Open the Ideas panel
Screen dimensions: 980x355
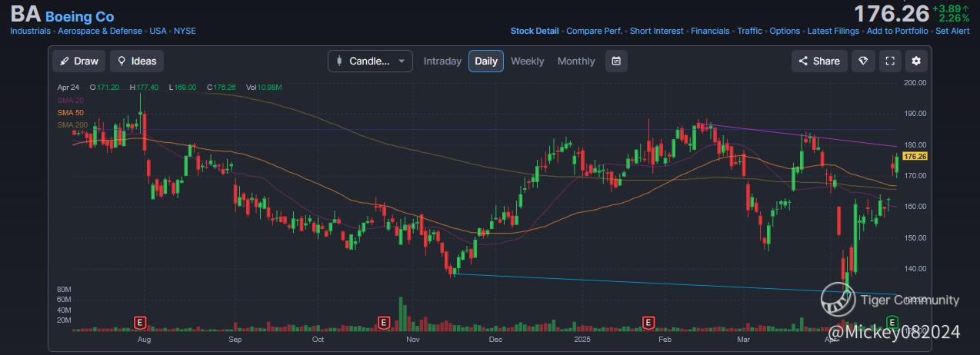pos(137,61)
